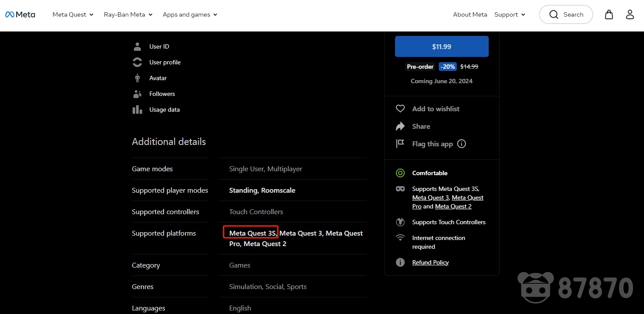The image size is (644, 314).
Task: Expand the Ray-Ban Meta dropdown menu
Action: [128, 14]
